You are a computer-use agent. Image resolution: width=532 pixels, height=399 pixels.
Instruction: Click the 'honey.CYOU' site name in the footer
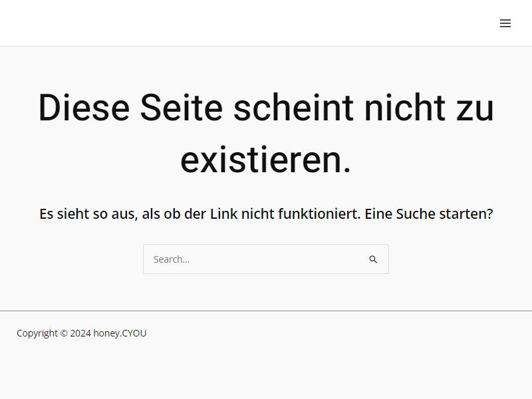(x=120, y=333)
